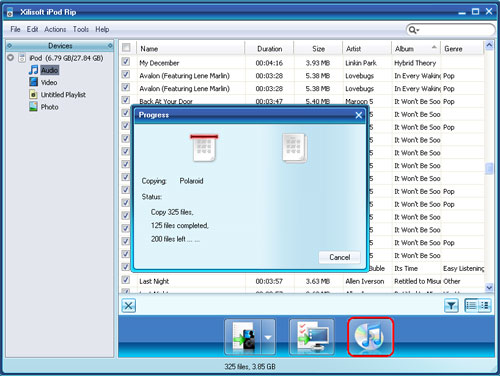This screenshot has width=500, height=376.
Task: Click in the search input field
Action: tap(456, 30)
